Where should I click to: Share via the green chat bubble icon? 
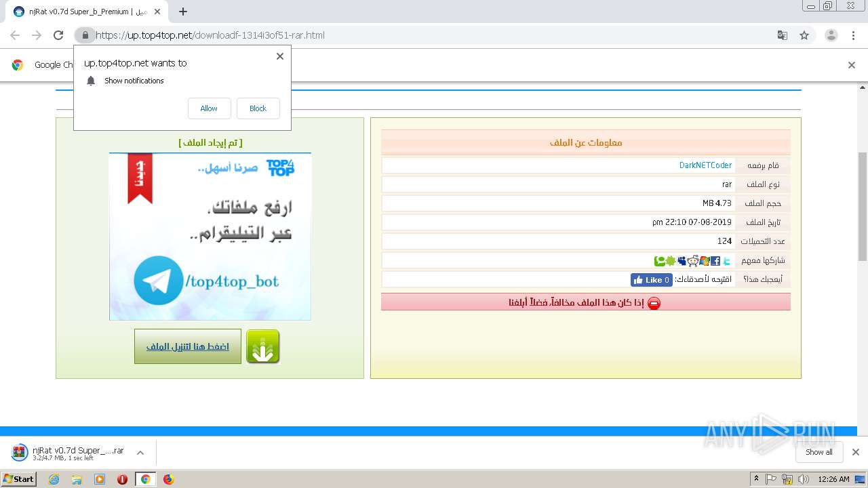659,260
